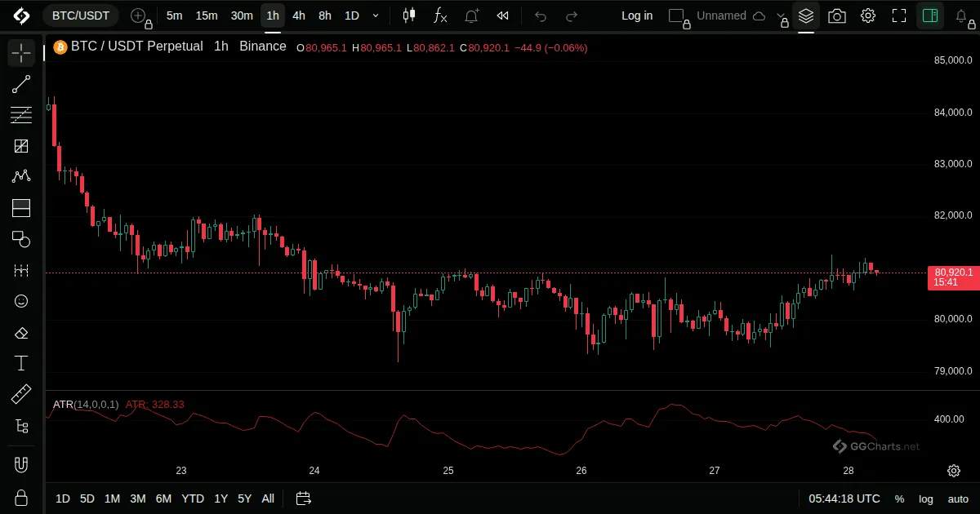This screenshot has height=514, width=980.
Task: Select the shapes tool
Action: 21,239
